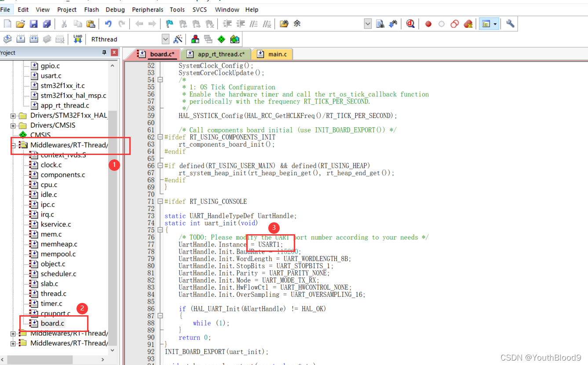Insert a breakpoint with the red dot icon
This screenshot has height=365, width=588.
click(428, 24)
